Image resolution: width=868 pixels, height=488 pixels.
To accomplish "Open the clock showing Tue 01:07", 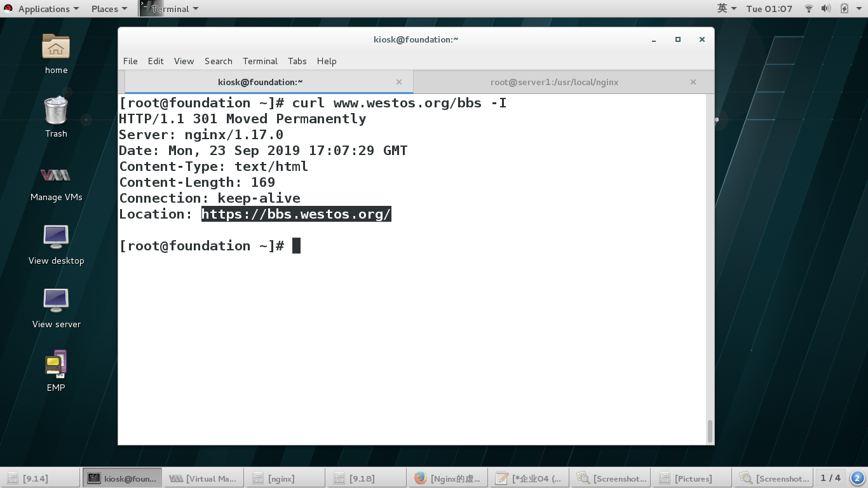I will (x=769, y=9).
